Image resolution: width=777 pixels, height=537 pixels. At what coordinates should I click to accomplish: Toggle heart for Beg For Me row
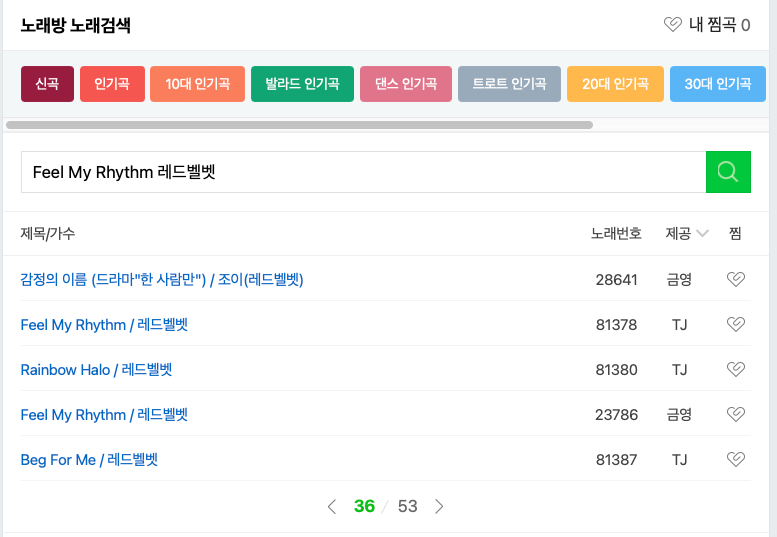pyautogui.click(x=735, y=459)
